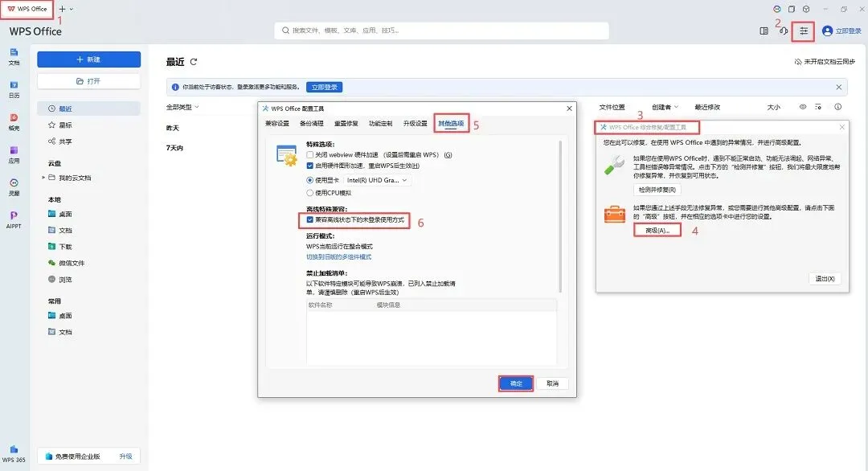Click the plus icon to add new tab
The width and height of the screenshot is (868, 471).
click(62, 9)
